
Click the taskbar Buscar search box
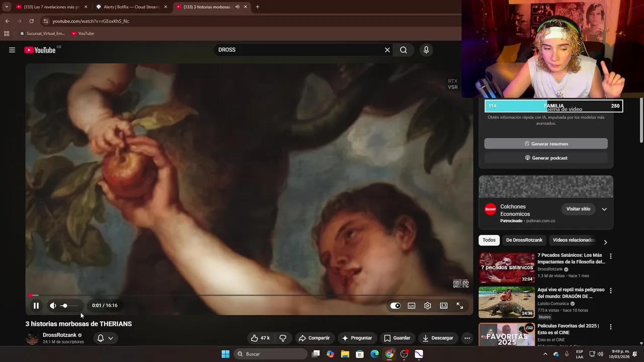coord(271,354)
